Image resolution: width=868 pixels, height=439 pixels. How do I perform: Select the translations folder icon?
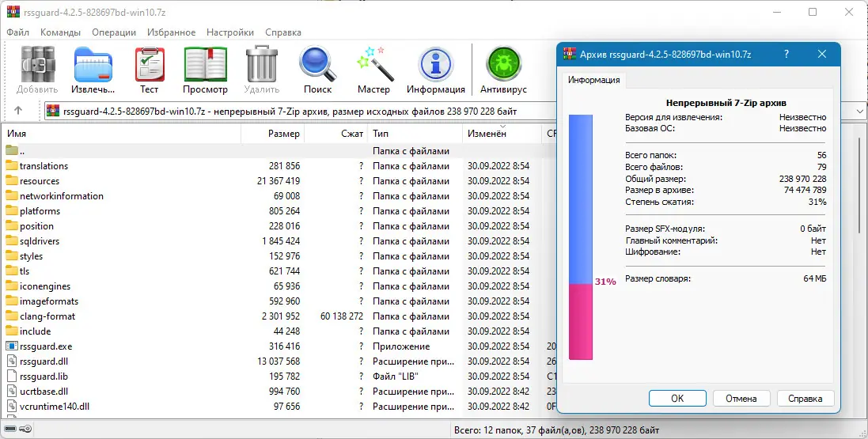(12, 165)
